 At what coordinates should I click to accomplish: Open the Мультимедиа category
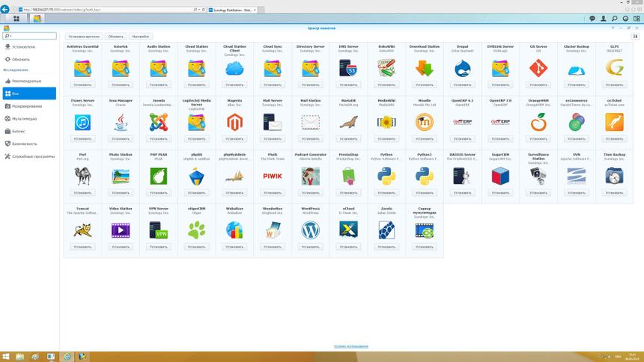[29, 119]
